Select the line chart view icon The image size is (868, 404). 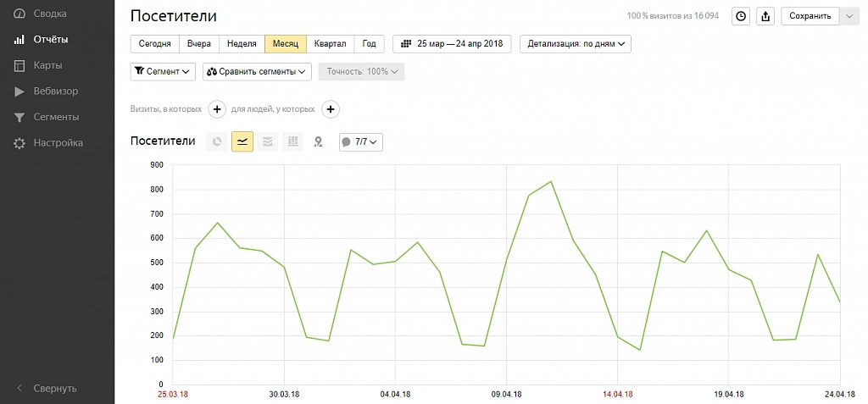[242, 141]
